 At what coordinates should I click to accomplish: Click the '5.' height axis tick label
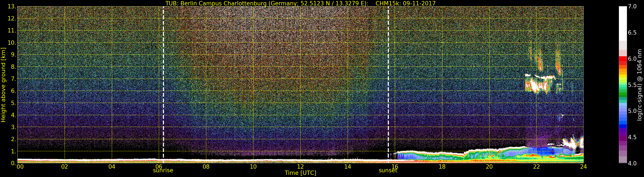coord(14,103)
